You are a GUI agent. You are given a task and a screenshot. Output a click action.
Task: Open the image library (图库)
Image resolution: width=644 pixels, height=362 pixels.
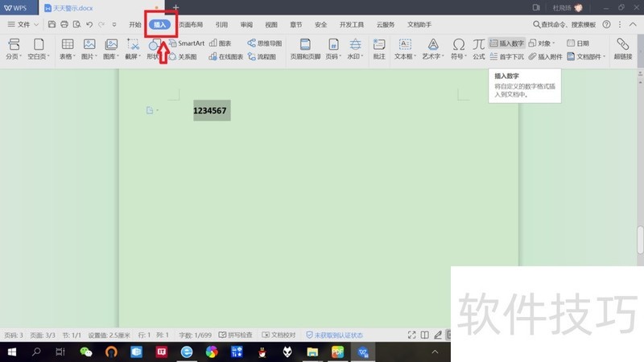tap(111, 49)
